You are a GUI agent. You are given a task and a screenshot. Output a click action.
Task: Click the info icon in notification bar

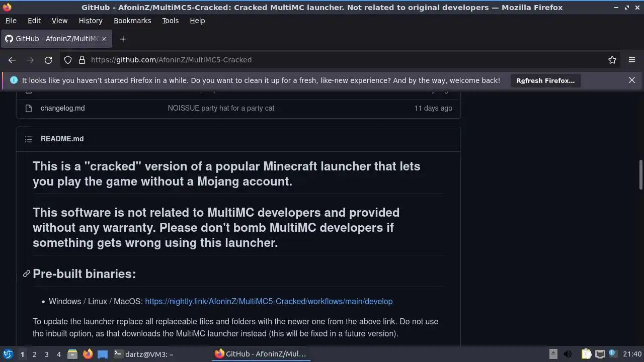pyautogui.click(x=14, y=80)
